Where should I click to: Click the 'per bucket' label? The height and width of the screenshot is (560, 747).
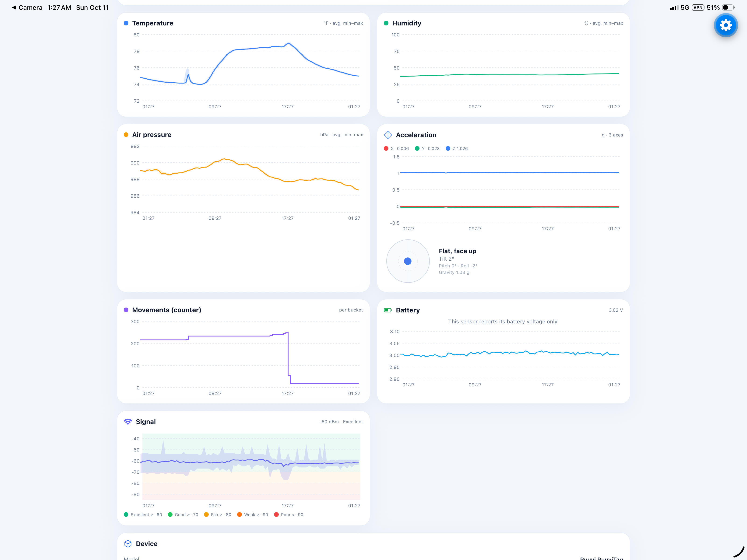click(351, 310)
